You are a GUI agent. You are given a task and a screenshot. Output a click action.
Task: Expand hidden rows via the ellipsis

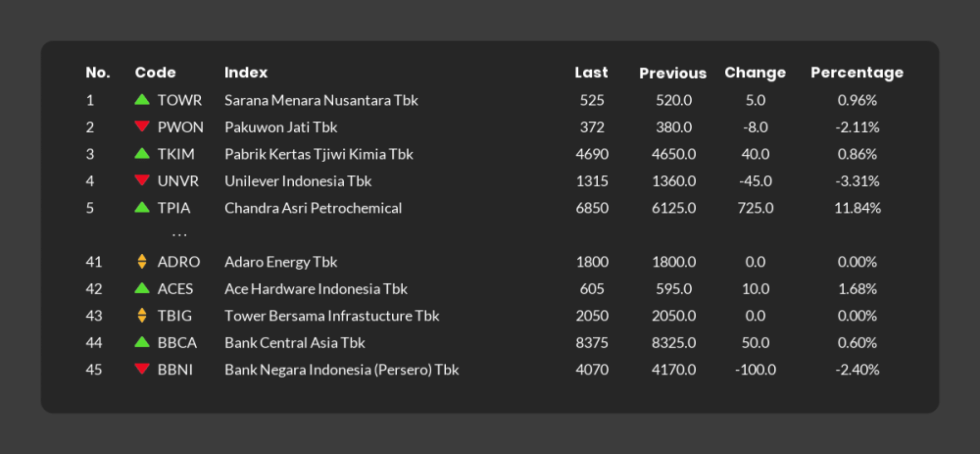click(179, 235)
